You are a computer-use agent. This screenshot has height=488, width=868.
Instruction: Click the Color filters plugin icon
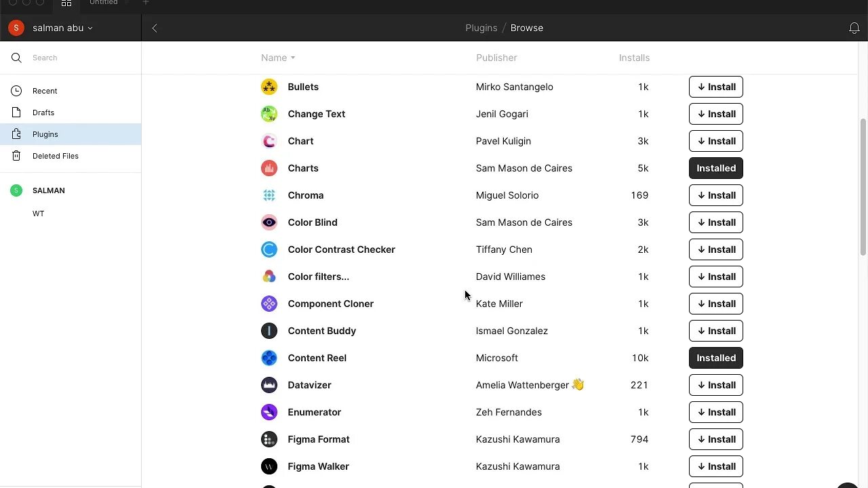click(269, 277)
